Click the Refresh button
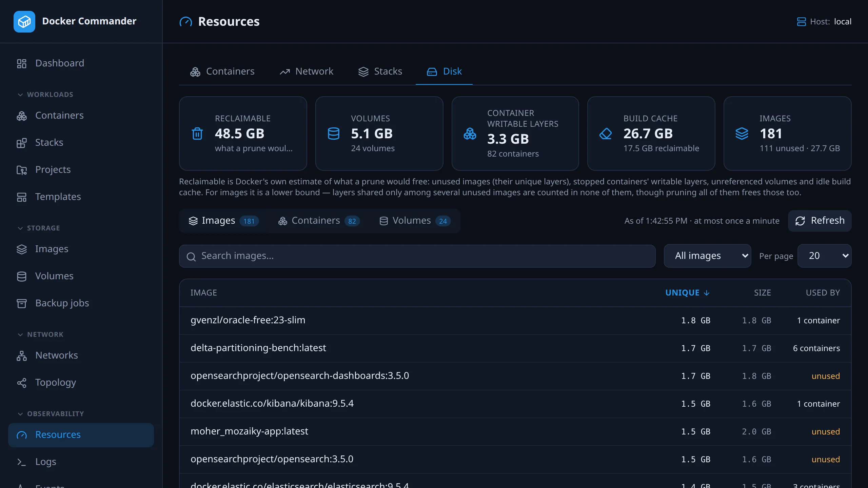The image size is (868, 488). (820, 221)
